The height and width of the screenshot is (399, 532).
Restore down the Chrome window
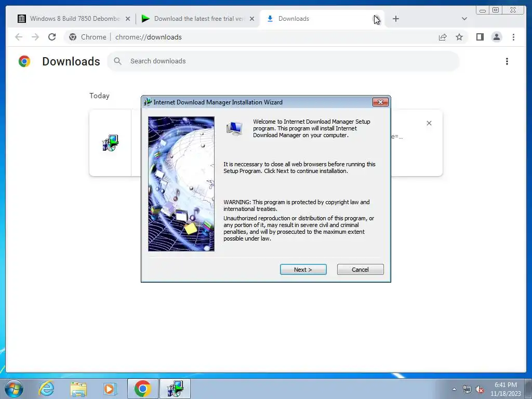coord(495,10)
